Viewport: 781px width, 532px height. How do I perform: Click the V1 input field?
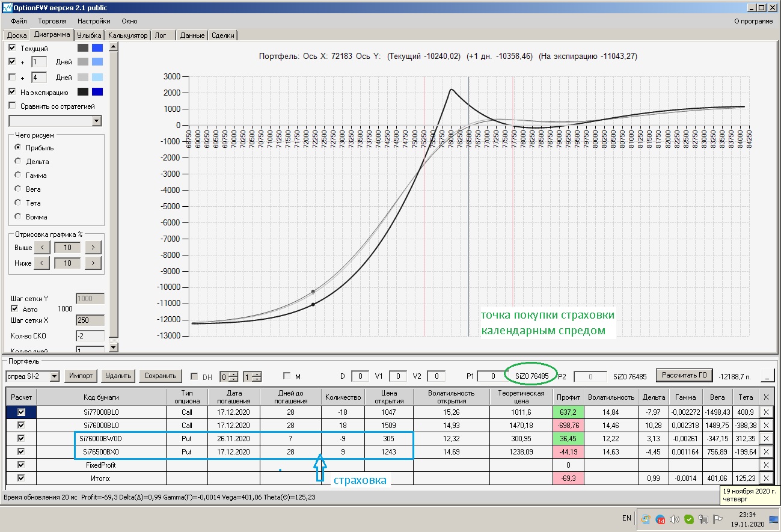point(398,376)
